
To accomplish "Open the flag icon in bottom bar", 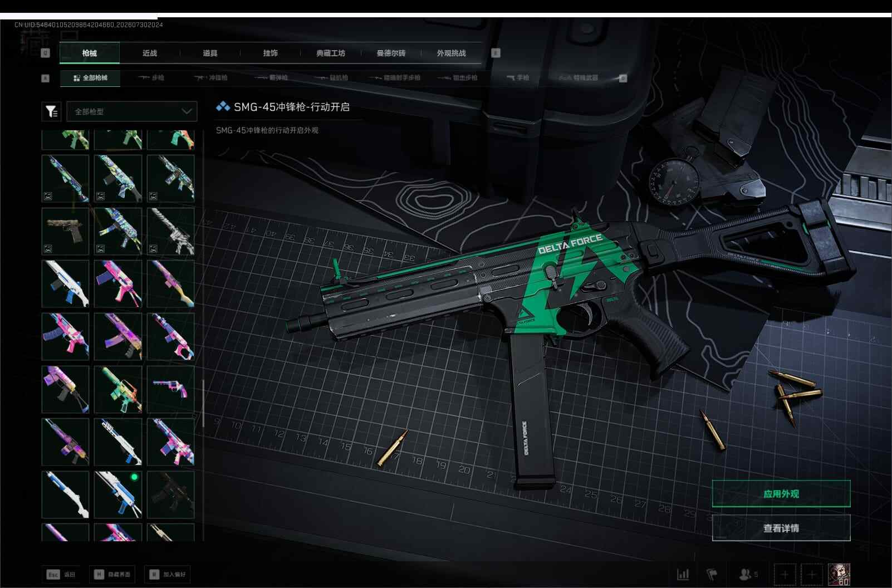I will pos(712,574).
